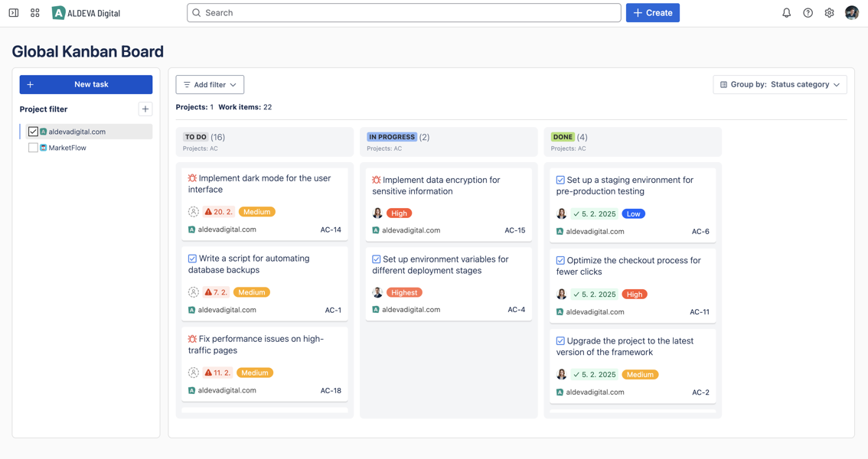The width and height of the screenshot is (868, 459).
Task: Check the MarketFlow project checkbox
Action: pyautogui.click(x=33, y=148)
